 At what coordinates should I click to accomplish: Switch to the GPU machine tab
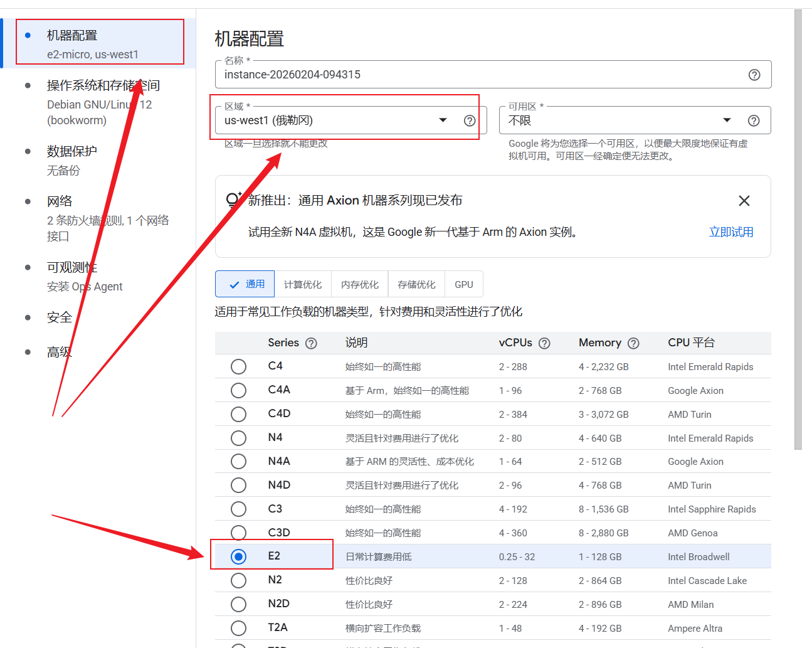(x=463, y=284)
